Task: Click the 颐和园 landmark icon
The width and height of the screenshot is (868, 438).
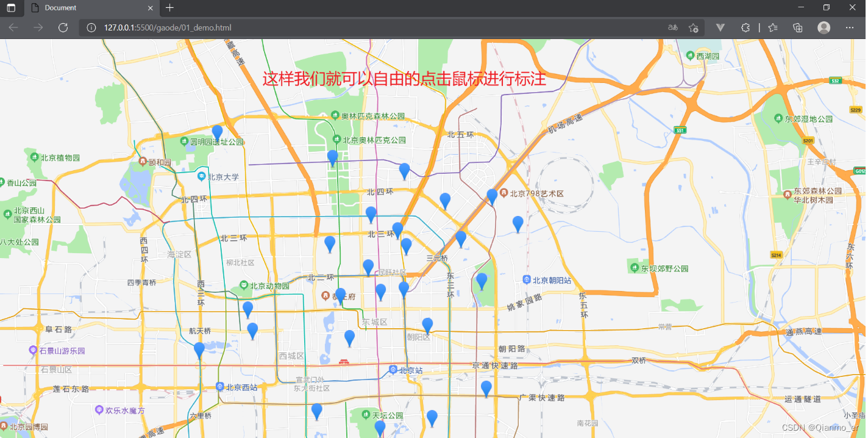Action: [x=143, y=162]
